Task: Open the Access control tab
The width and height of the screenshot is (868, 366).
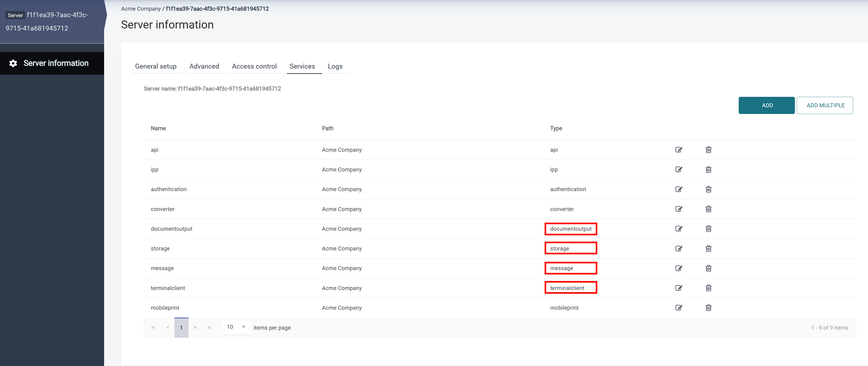Action: pyautogui.click(x=254, y=66)
